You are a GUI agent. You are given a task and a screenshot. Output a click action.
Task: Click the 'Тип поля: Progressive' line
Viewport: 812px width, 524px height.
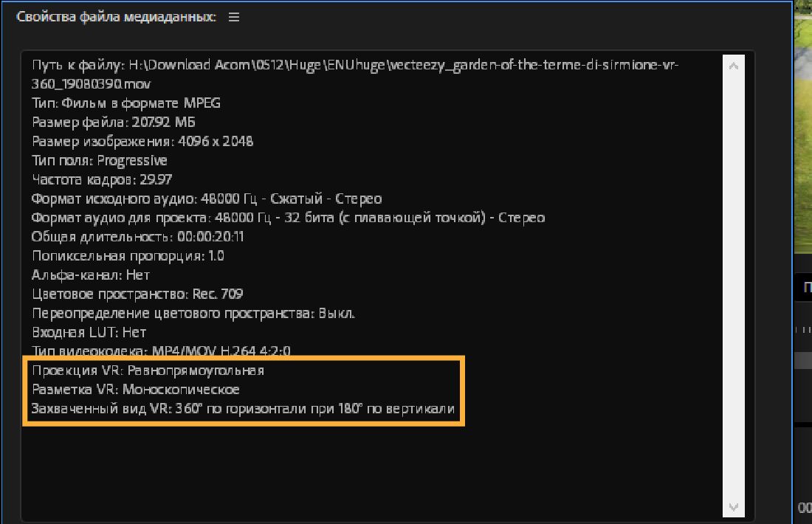point(100,160)
